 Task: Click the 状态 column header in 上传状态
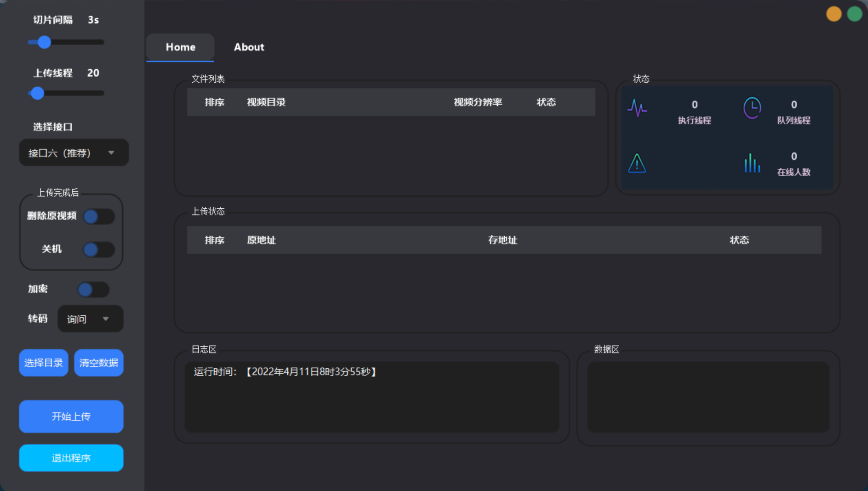pos(739,240)
